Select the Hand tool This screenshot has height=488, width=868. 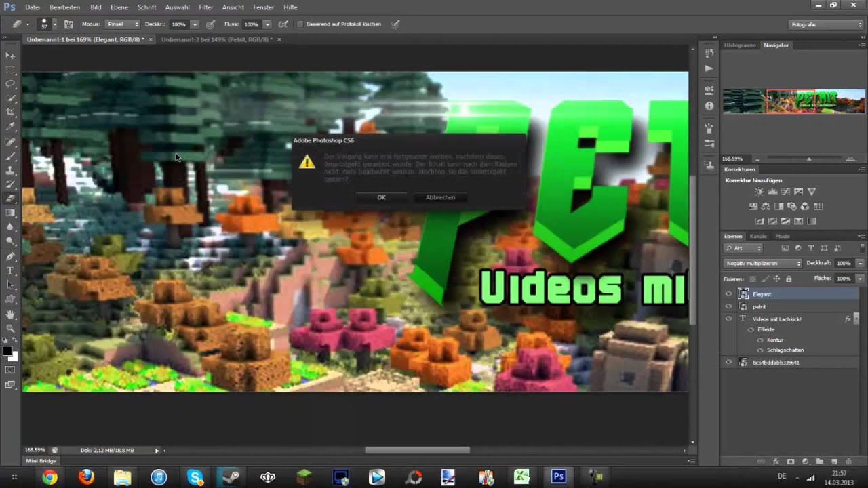coord(10,316)
